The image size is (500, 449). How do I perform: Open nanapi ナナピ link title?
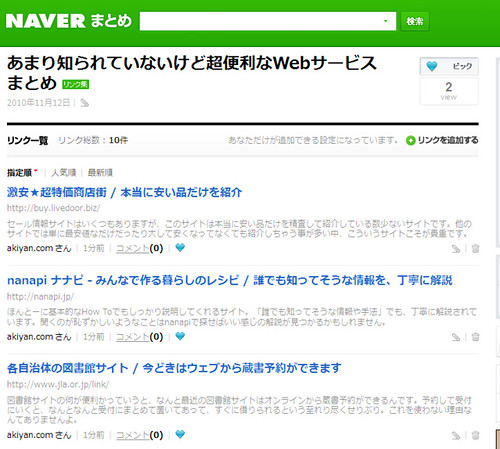pyautogui.click(x=230, y=280)
